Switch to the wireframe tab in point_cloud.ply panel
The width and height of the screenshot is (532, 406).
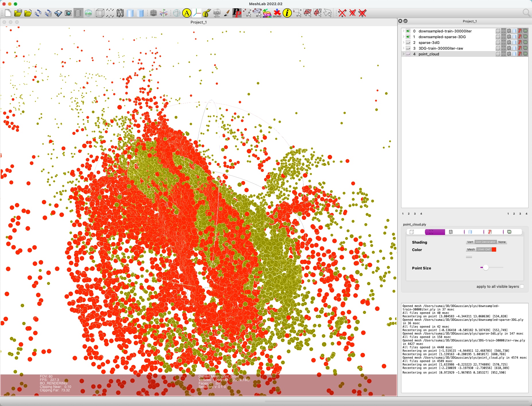(451, 232)
